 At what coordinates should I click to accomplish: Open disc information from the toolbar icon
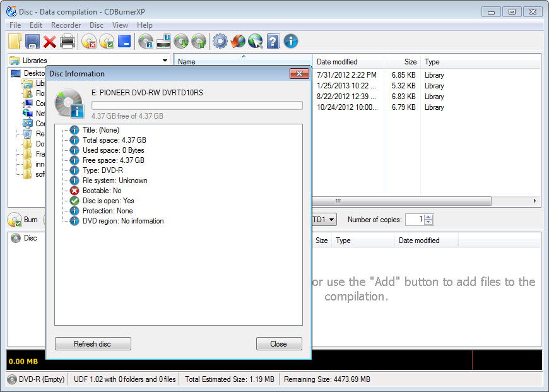pyautogui.click(x=146, y=41)
